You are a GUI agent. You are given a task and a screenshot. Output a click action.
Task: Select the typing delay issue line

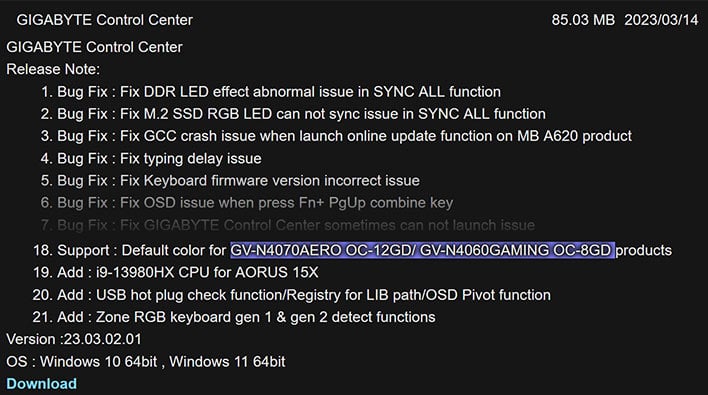tap(151, 158)
